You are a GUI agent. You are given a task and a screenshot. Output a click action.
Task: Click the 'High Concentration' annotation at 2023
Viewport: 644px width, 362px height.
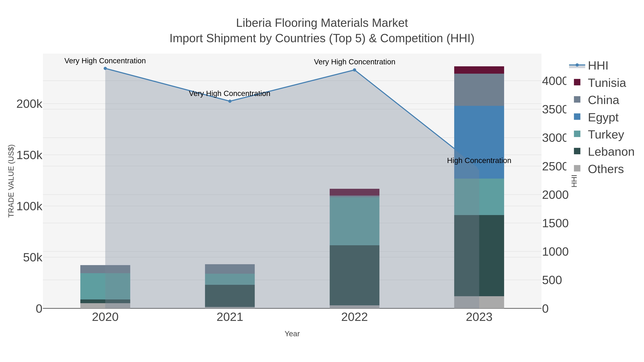tap(479, 160)
